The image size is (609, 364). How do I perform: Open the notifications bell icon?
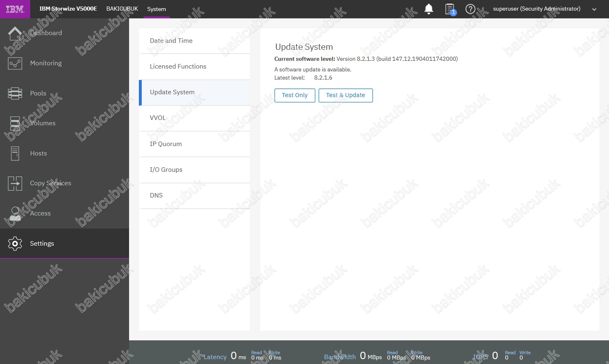429,9
